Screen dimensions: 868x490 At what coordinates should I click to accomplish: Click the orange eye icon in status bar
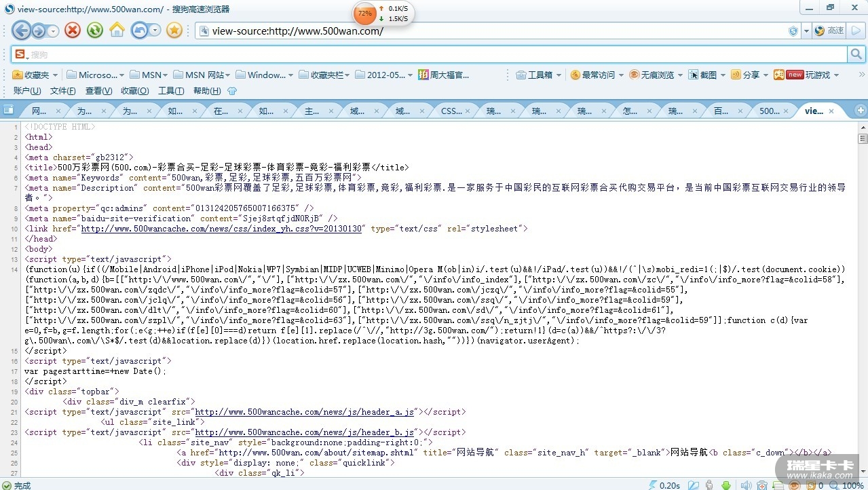click(x=793, y=485)
